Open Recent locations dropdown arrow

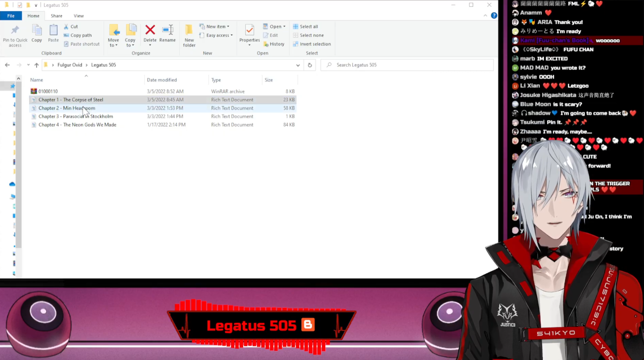coord(28,65)
